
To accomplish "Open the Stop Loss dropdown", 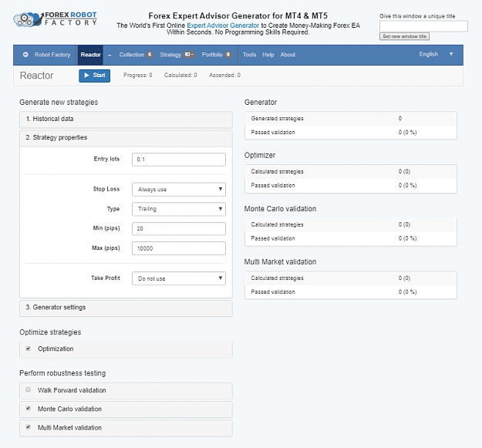I will [179, 189].
